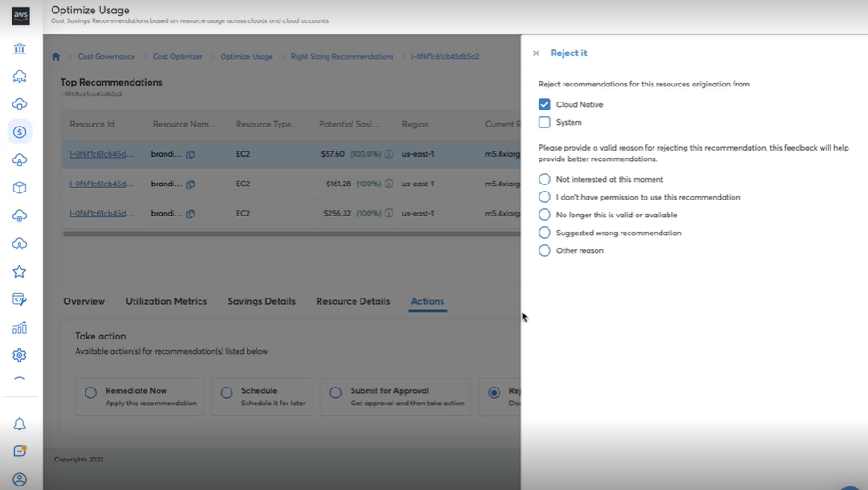
Task: Select Suggested wrong recommendation option
Action: tap(545, 233)
